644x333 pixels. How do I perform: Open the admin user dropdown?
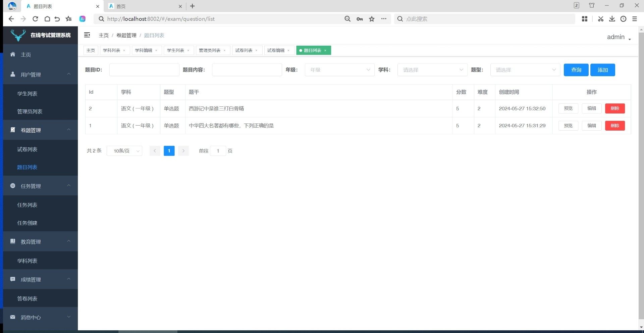click(x=619, y=37)
